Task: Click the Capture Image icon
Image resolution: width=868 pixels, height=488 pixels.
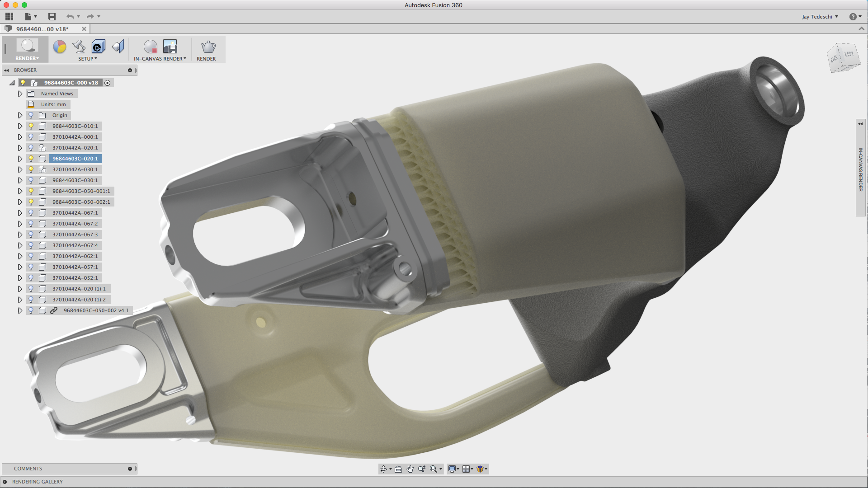Action: coord(170,47)
